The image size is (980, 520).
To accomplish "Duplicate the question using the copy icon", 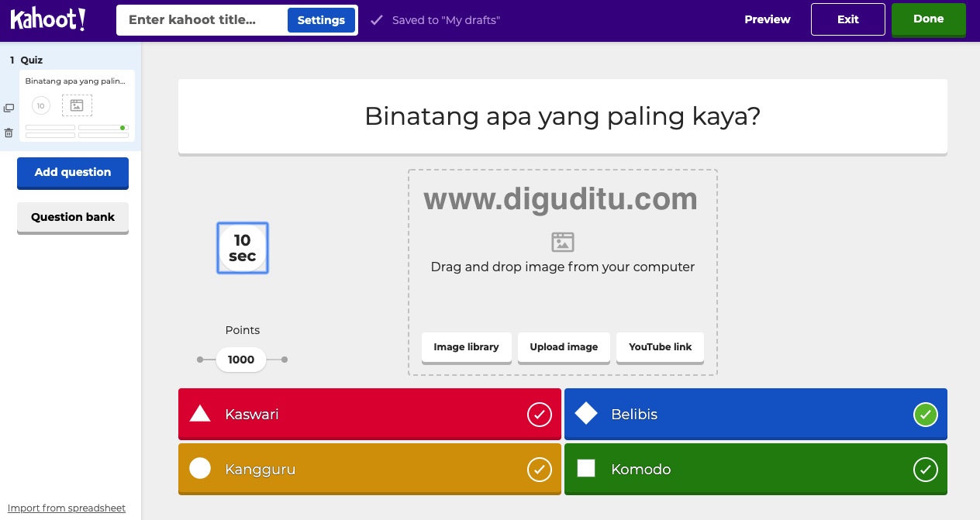I will pyautogui.click(x=9, y=108).
